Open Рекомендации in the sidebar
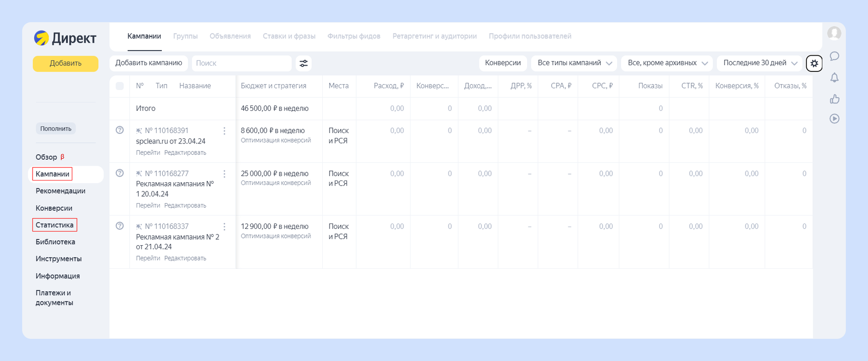Viewport: 868px width, 361px height. [x=61, y=191]
